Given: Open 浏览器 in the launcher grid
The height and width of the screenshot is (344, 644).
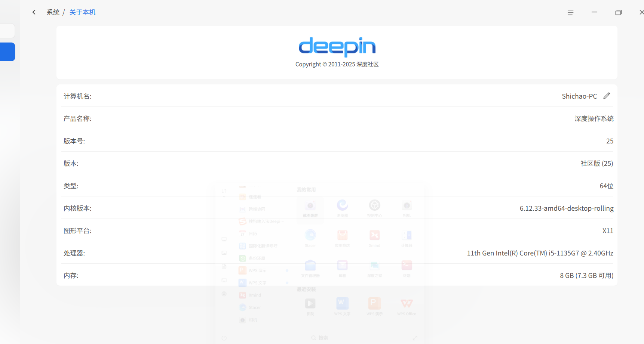Looking at the screenshot, I should pyautogui.click(x=343, y=208).
